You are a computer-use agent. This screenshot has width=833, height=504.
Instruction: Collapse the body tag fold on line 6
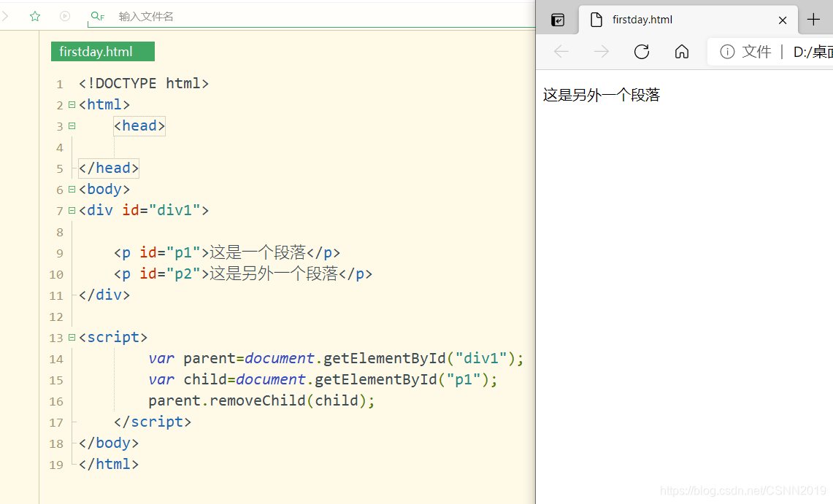[72, 190]
